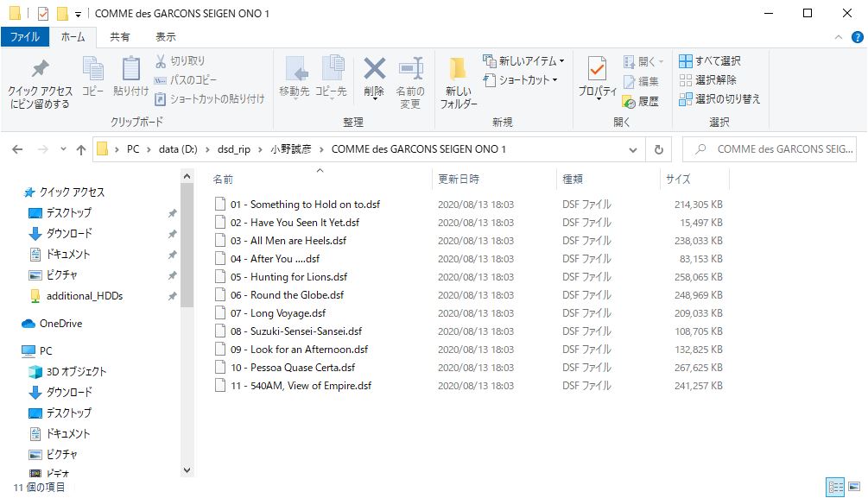
Task: Click the forward navigation arrow
Action: (42, 149)
